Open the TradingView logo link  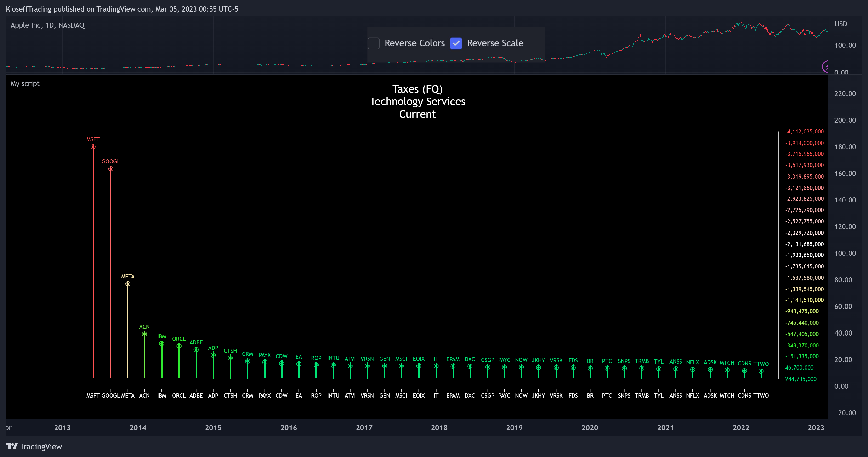coord(34,446)
